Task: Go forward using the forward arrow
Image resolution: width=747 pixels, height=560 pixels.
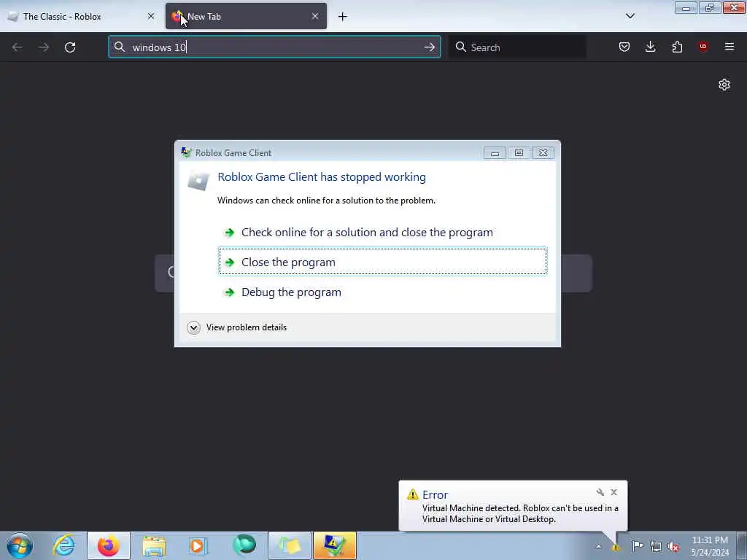Action: click(x=43, y=47)
